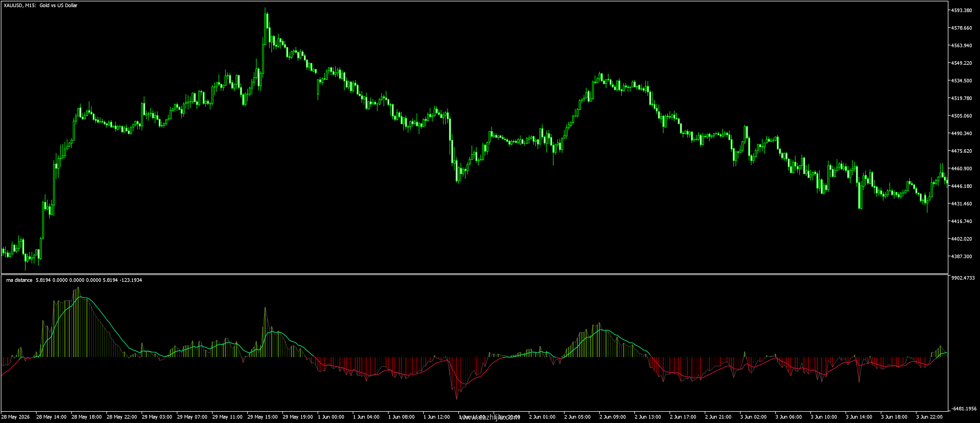Click the 3 Jun 14:00 time label
Screen dimensions: 980x423
pyautogui.click(x=859, y=417)
